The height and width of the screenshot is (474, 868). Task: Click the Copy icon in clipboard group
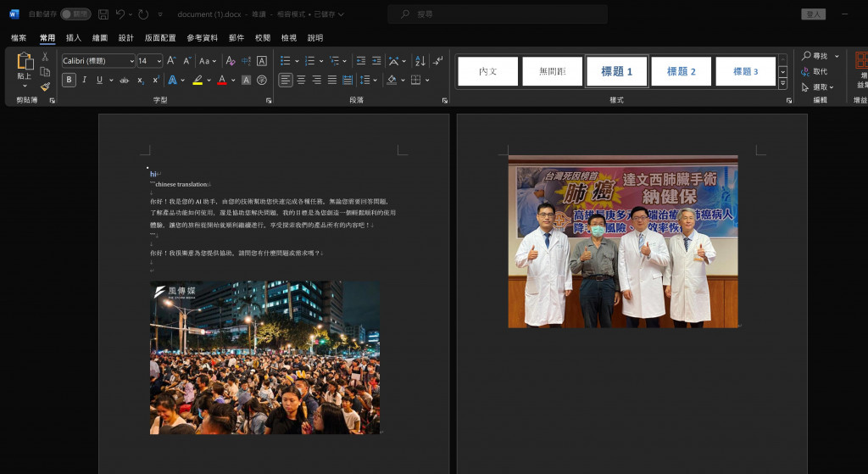(x=45, y=71)
